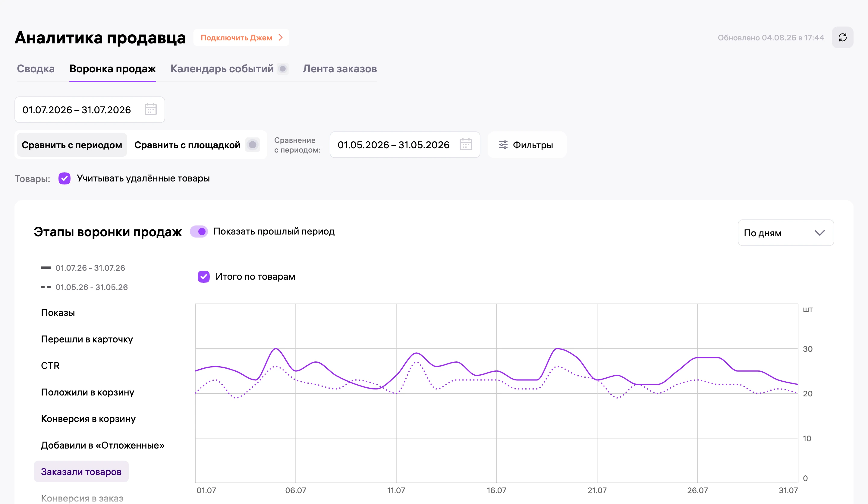Select Перешли в карточку stage
868x504 pixels.
tap(87, 339)
